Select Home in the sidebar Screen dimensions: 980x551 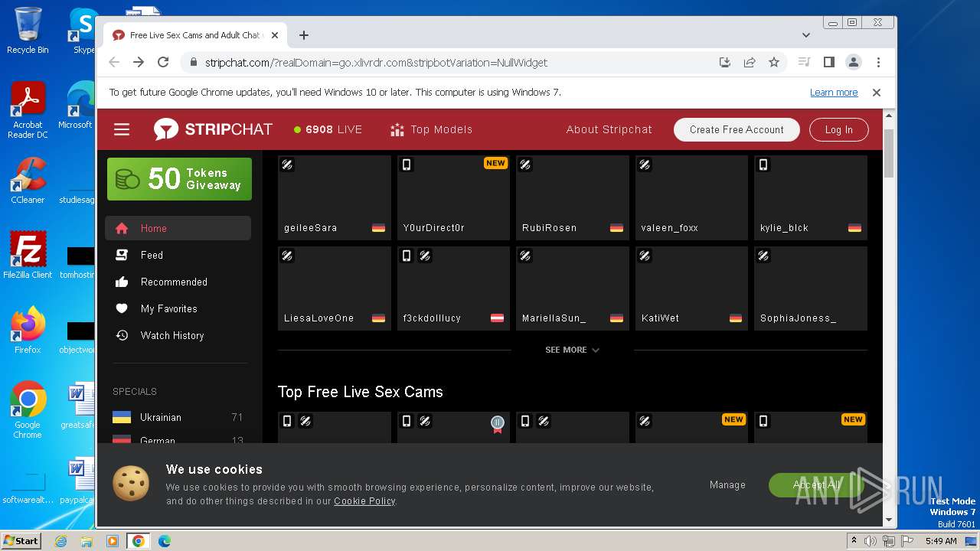click(178, 228)
